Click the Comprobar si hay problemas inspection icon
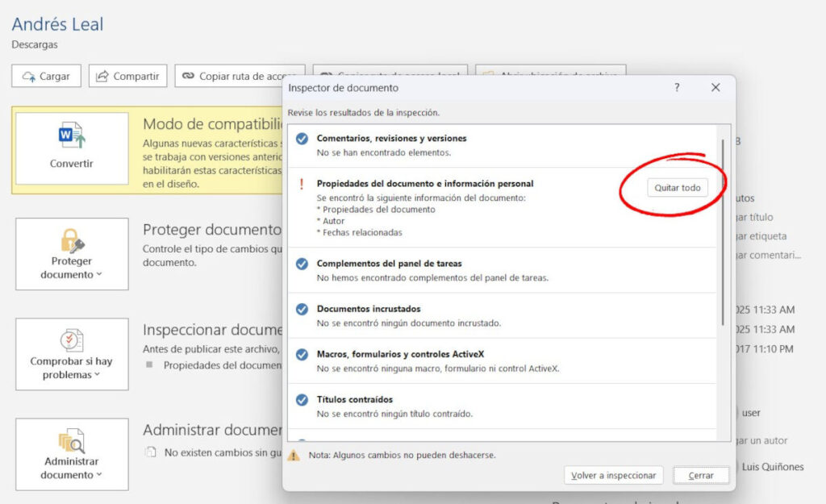The height and width of the screenshot is (504, 826). coord(71,341)
